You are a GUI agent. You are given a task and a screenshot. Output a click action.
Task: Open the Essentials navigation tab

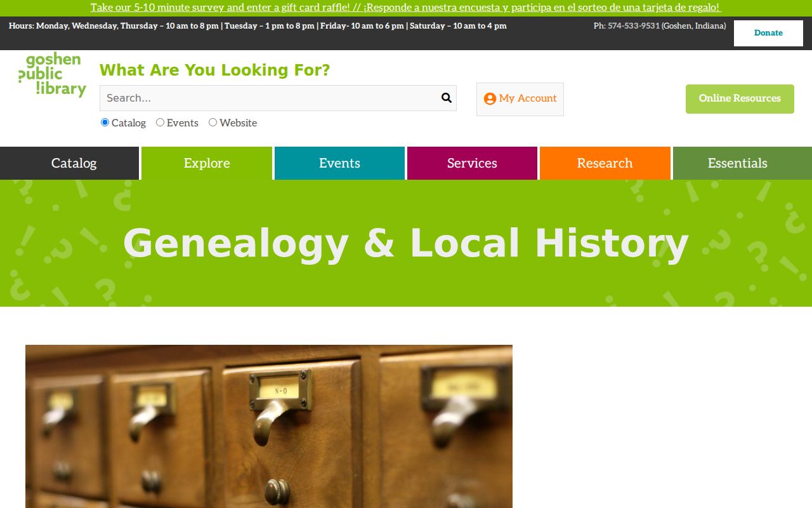click(x=742, y=163)
